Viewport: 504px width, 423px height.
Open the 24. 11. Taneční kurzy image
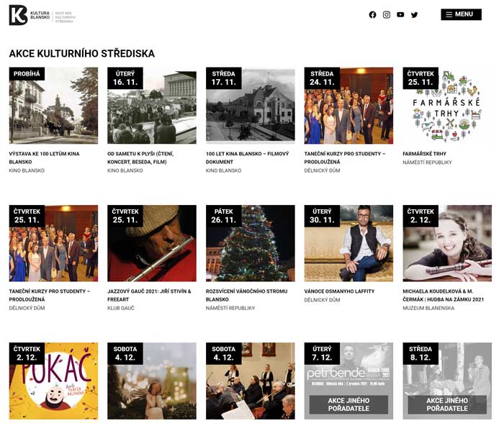pyautogui.click(x=348, y=105)
